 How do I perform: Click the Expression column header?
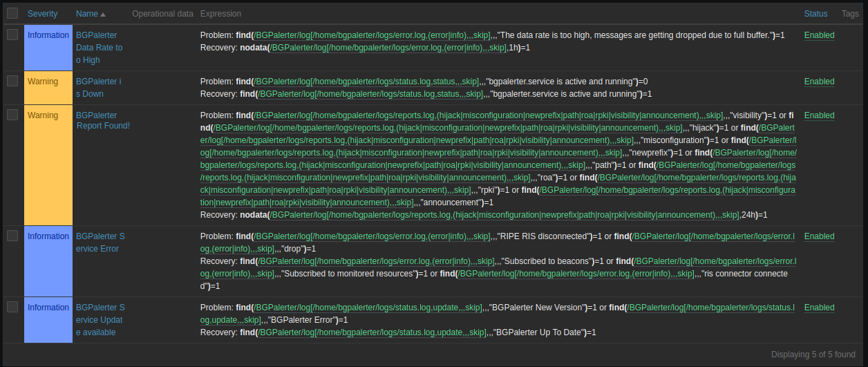(x=221, y=14)
